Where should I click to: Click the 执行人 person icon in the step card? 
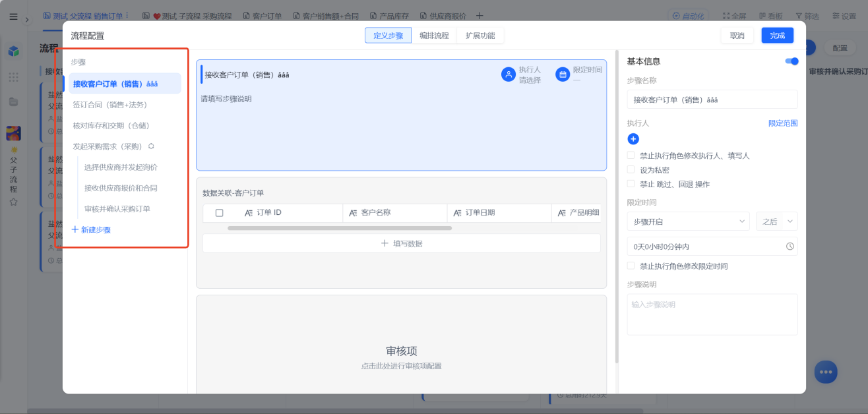pos(508,74)
